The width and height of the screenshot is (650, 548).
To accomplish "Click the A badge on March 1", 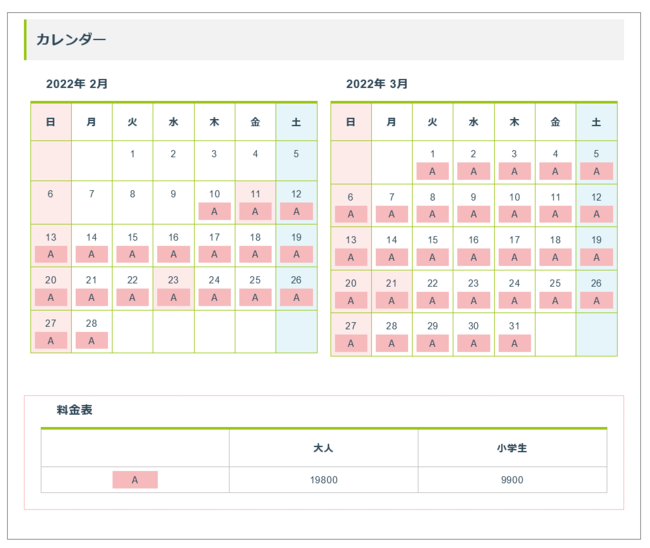I will tap(432, 171).
